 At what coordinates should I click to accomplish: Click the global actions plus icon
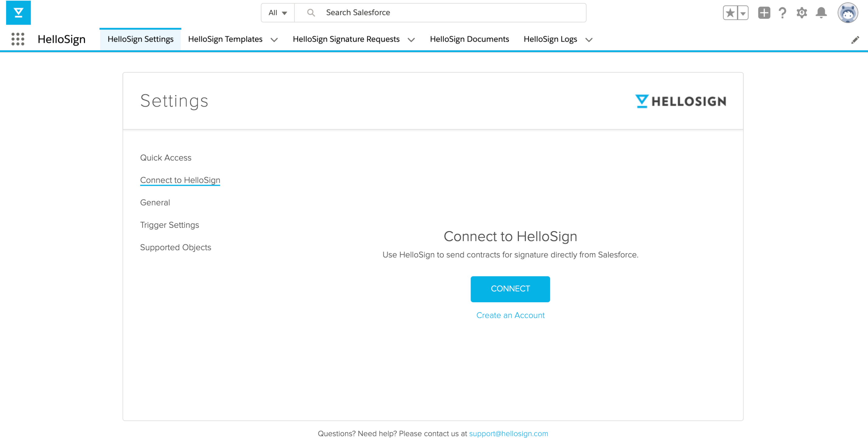[764, 13]
